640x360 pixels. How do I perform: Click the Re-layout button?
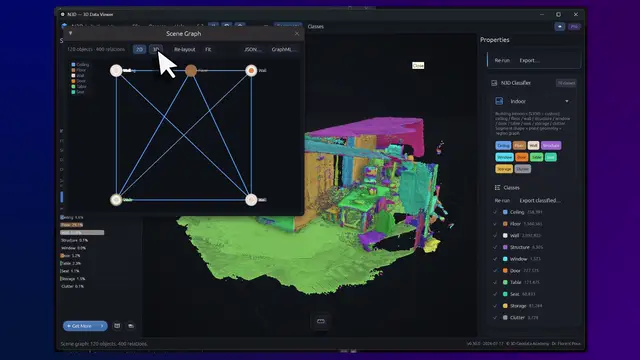click(184, 49)
